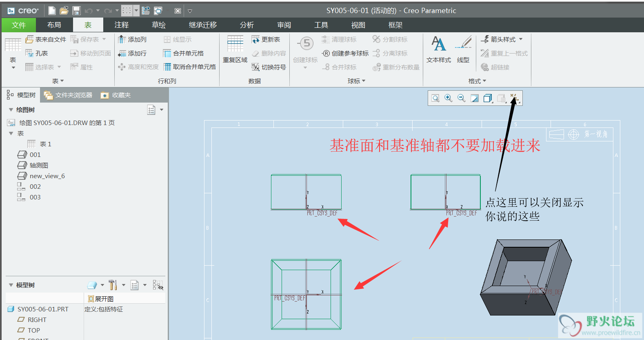
Task: Select the 文件夹浏览器 navigator tab
Action: coord(68,95)
